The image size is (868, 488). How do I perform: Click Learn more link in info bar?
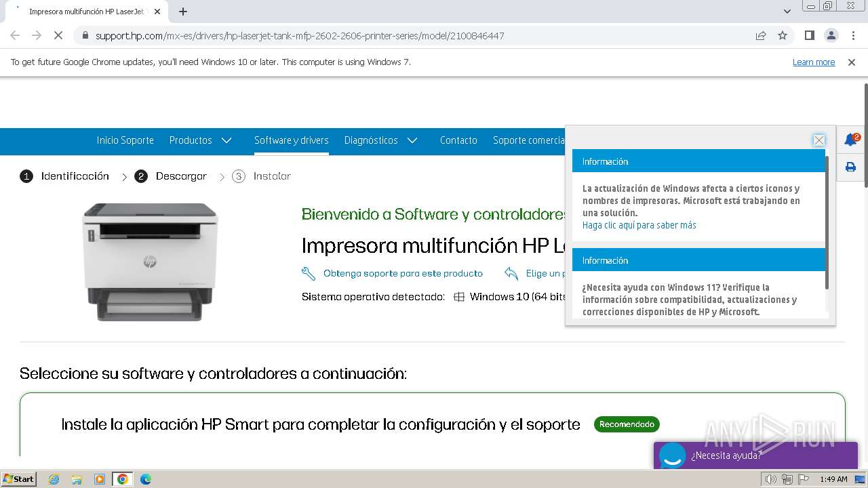point(814,62)
